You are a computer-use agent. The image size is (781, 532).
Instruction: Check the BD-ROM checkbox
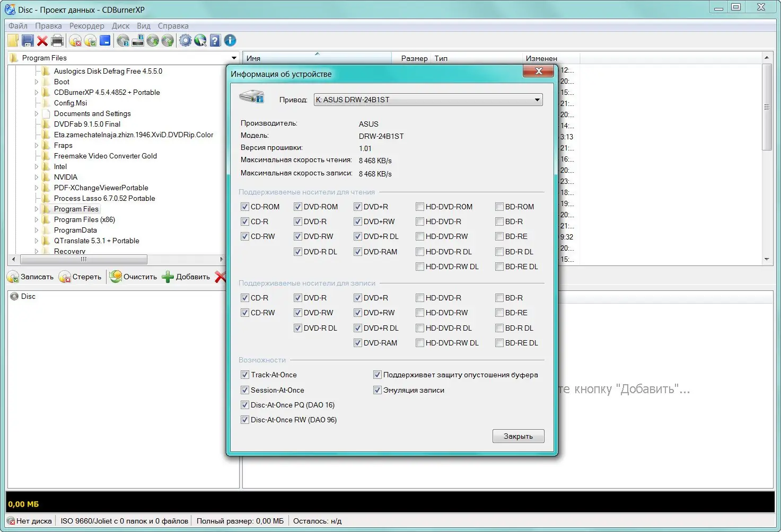point(499,207)
